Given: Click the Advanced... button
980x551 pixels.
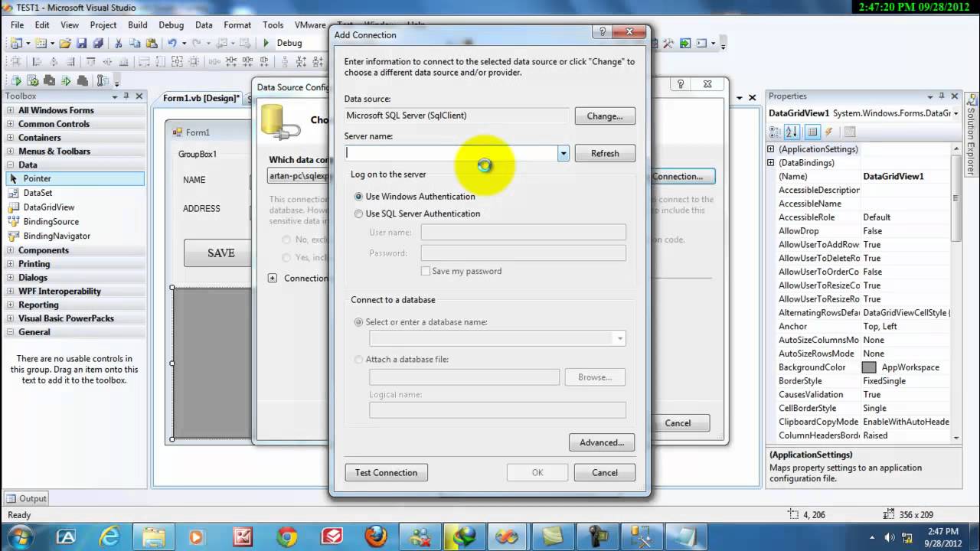Looking at the screenshot, I should 602,442.
